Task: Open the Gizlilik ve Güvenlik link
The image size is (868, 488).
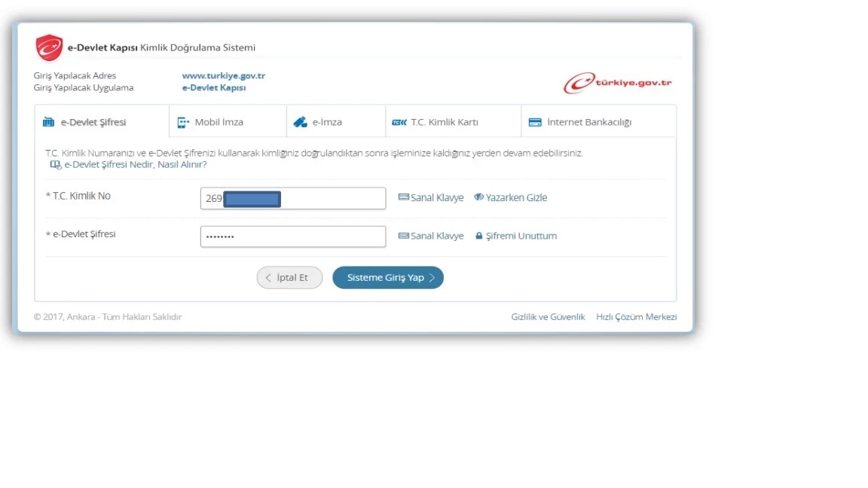Action: tap(548, 317)
